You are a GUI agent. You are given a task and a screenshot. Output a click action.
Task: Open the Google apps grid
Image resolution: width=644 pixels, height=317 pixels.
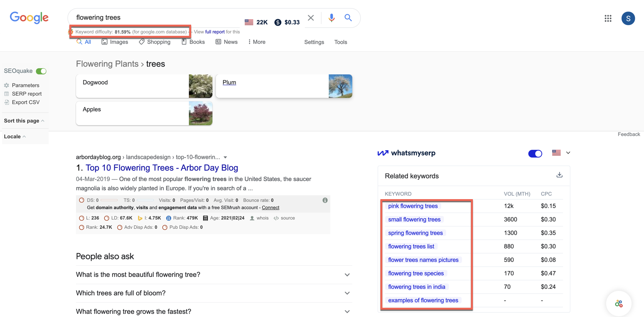[x=608, y=18]
